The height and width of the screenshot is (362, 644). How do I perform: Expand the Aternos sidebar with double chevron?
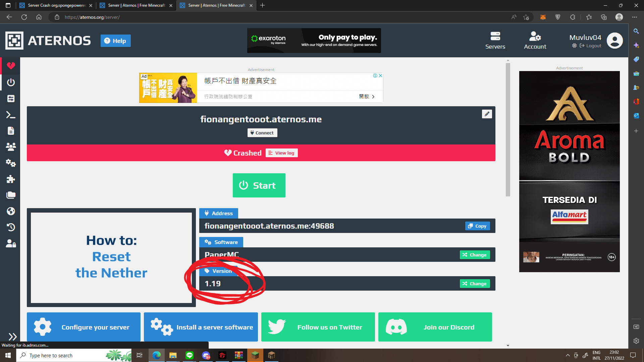[12, 337]
